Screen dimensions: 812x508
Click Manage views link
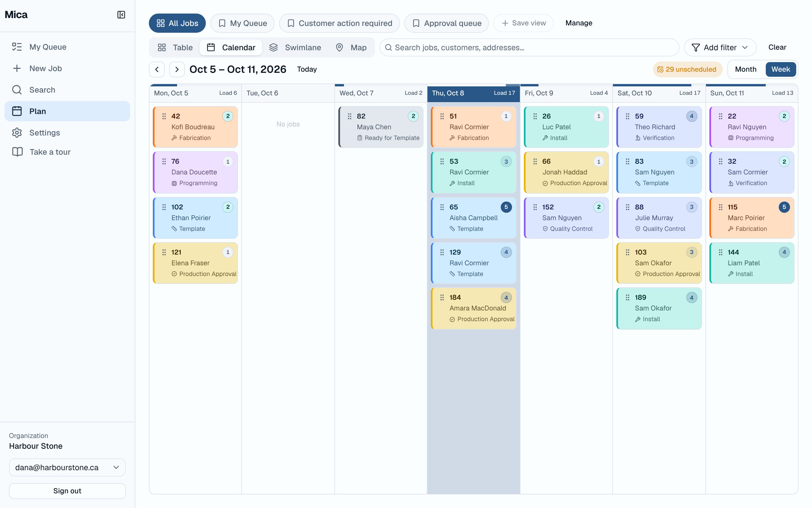pyautogui.click(x=579, y=23)
